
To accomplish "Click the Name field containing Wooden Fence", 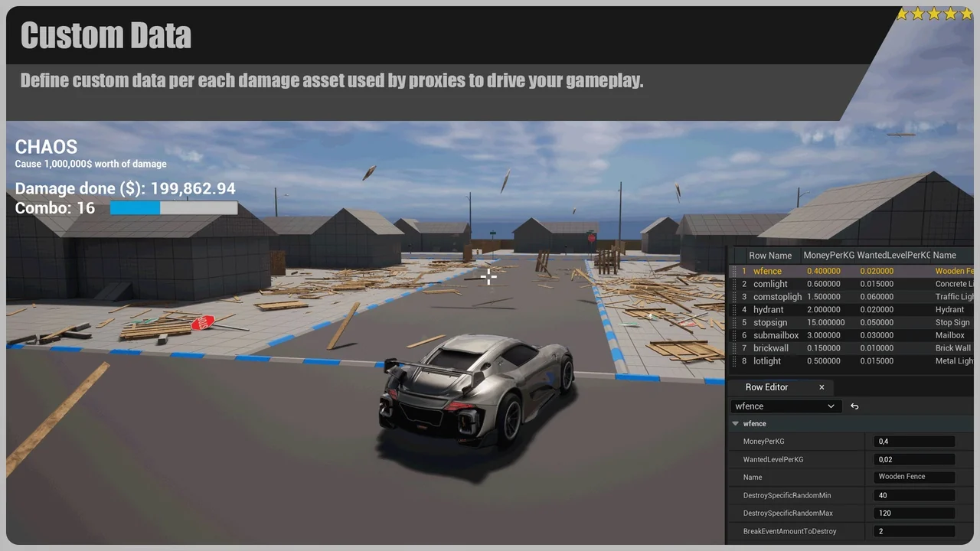I will pyautogui.click(x=913, y=477).
